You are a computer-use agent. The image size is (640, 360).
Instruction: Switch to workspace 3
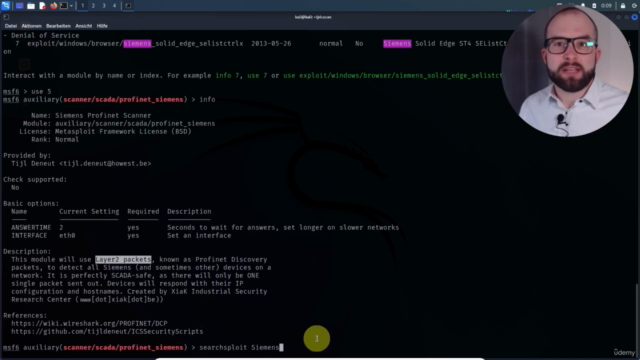pyautogui.click(x=104, y=6)
